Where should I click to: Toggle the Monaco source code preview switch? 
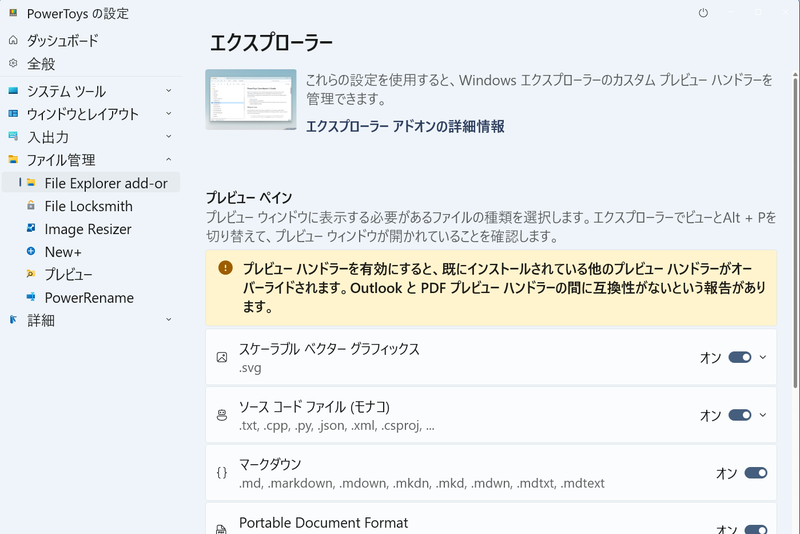click(740, 415)
